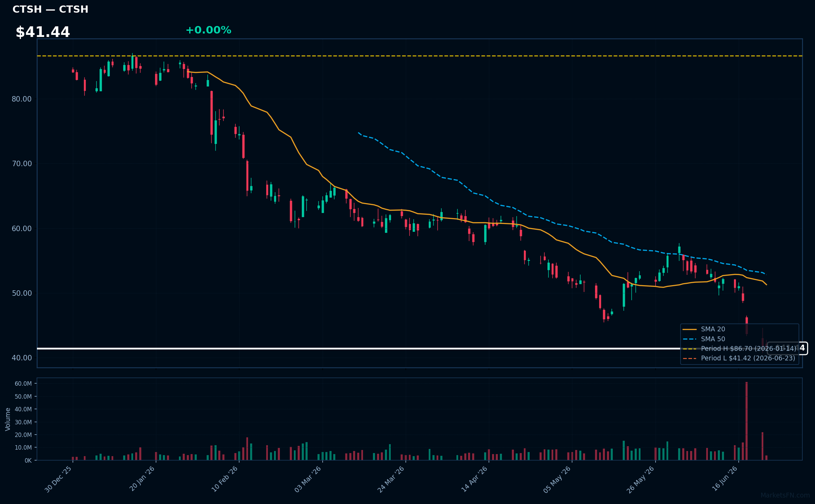Select the Period H $86.70 legend entry
815x504 pixels.
click(739, 348)
